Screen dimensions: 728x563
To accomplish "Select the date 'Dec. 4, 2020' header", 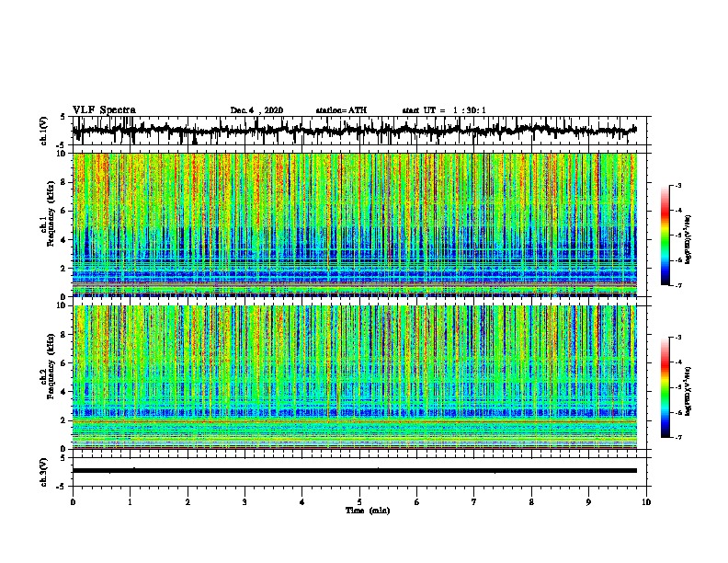I will click(256, 110).
